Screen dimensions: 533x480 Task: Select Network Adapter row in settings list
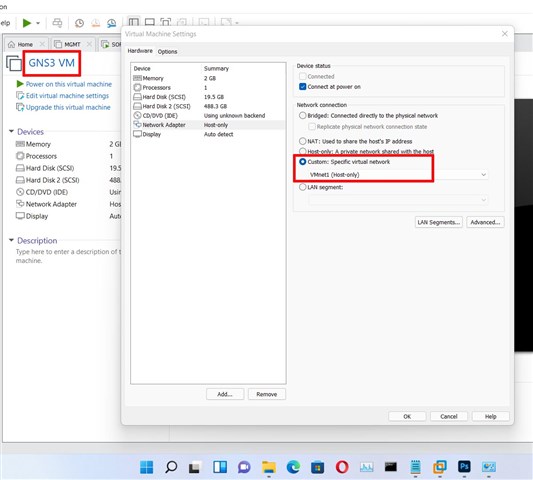coord(208,125)
